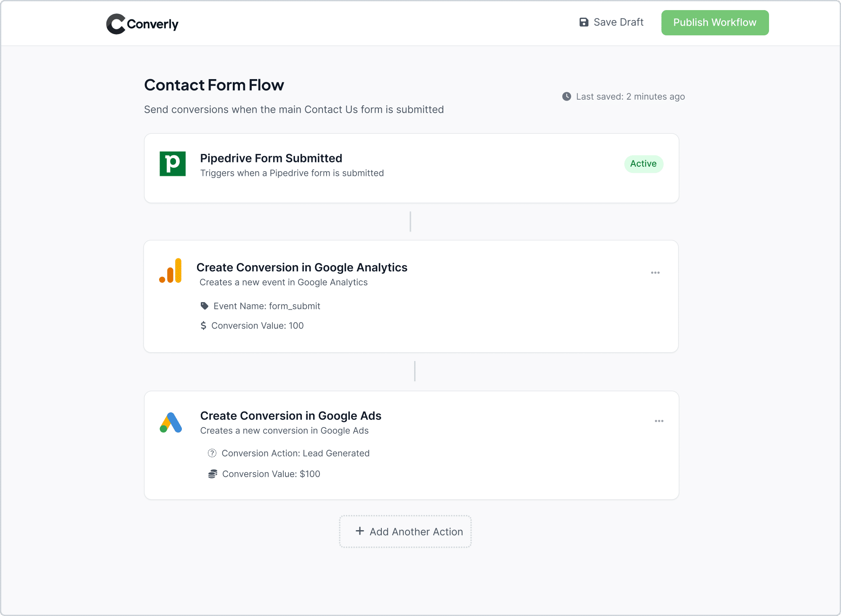Viewport: 841px width, 616px height.
Task: Open the options menu on Google Ads action
Action: [x=659, y=421]
